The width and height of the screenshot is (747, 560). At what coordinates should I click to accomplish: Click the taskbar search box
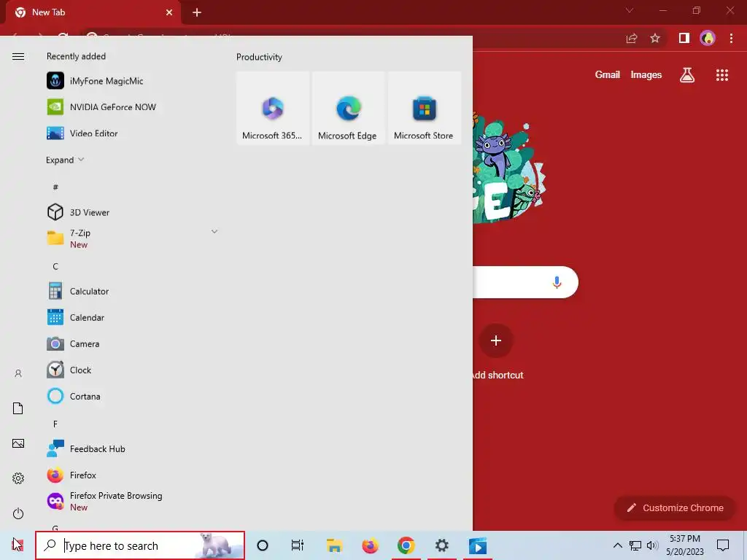(140, 545)
